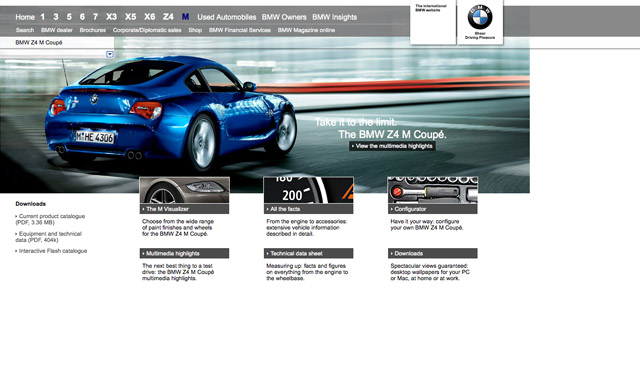The width and height of the screenshot is (640, 378).
Task: Open the Multimedia highlights section bar
Action: coord(184,253)
